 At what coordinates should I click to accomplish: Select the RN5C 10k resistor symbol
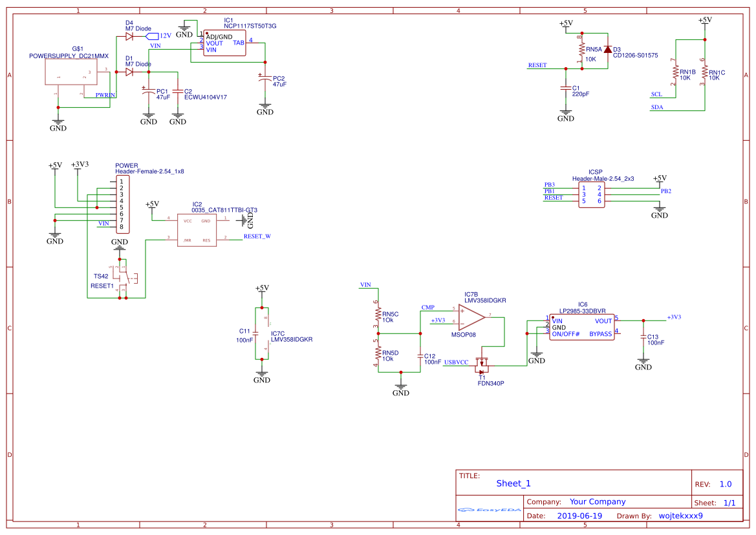tap(378, 315)
